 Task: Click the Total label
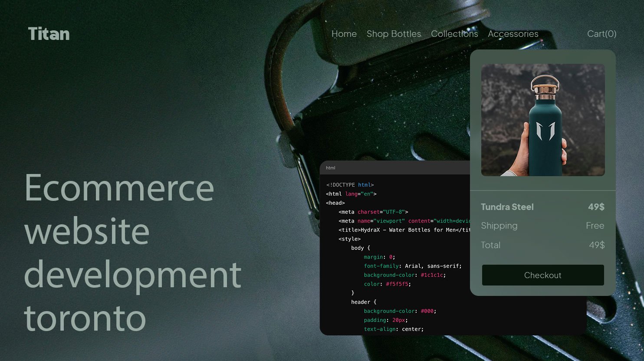pos(490,245)
